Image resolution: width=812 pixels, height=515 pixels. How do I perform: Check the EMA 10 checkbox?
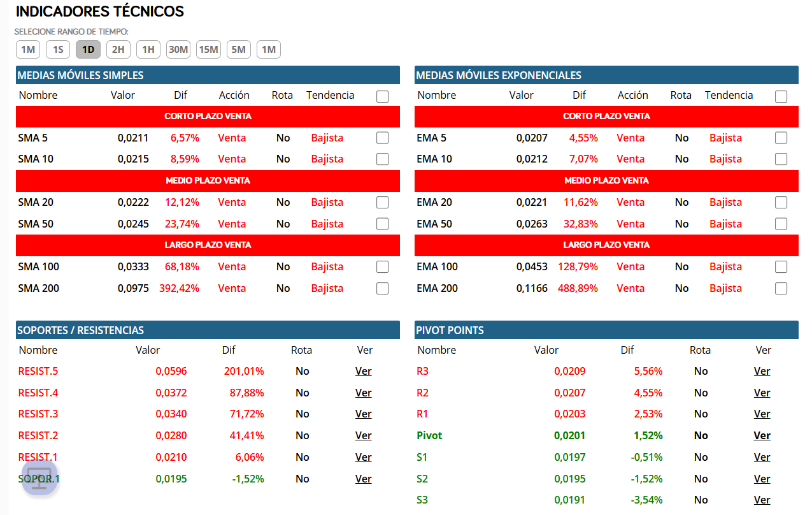[781, 159]
